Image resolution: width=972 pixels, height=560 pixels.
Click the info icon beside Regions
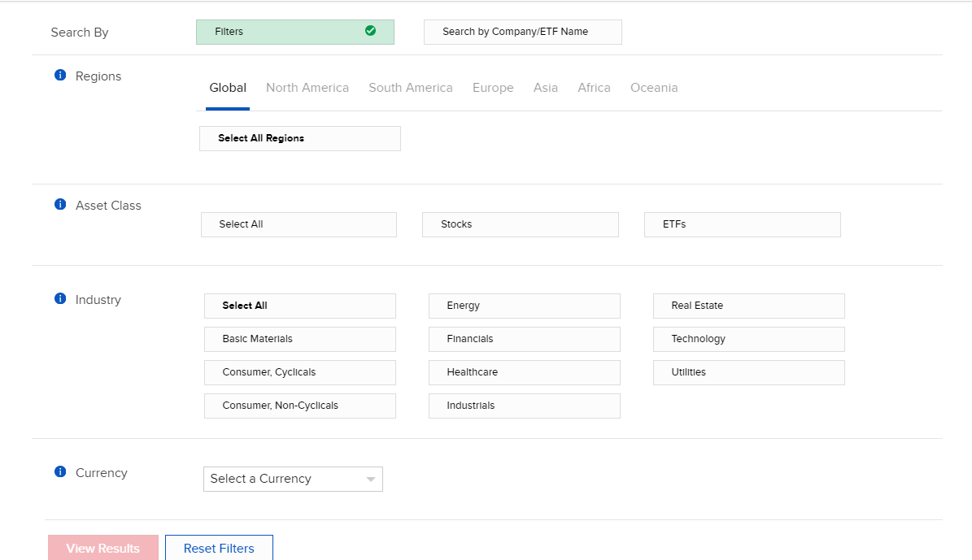coord(59,76)
